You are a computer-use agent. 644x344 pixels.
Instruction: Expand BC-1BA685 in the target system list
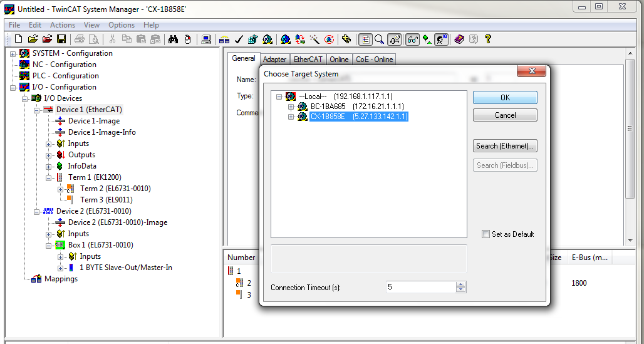[291, 107]
